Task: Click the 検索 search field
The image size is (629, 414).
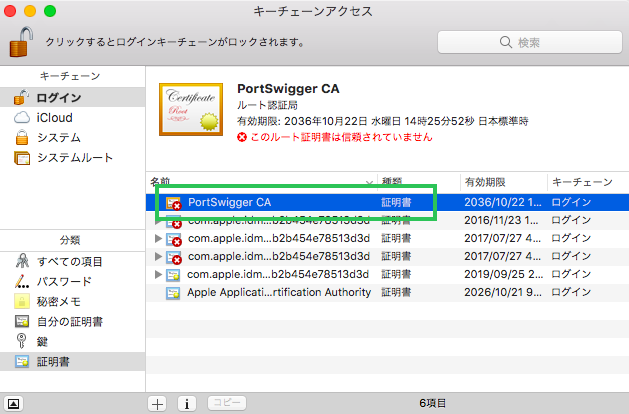Action: point(530,42)
